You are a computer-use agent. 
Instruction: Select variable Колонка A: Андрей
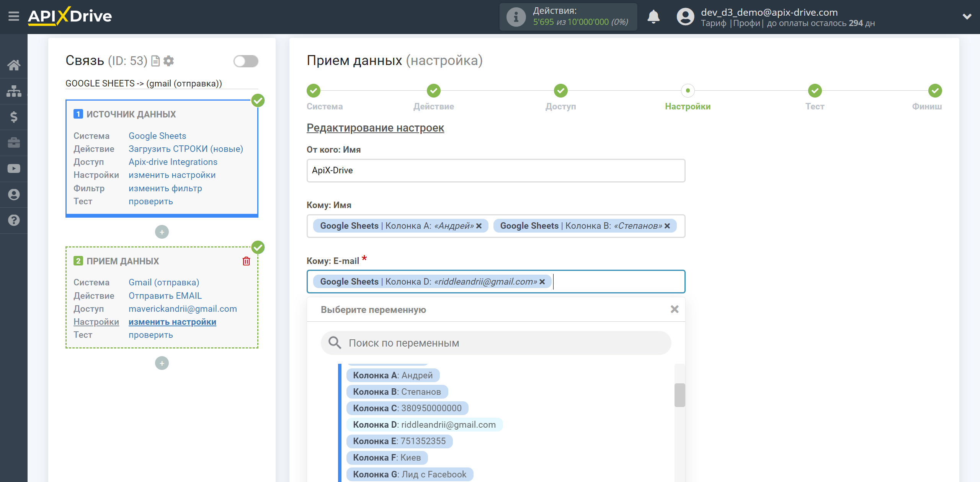(393, 375)
